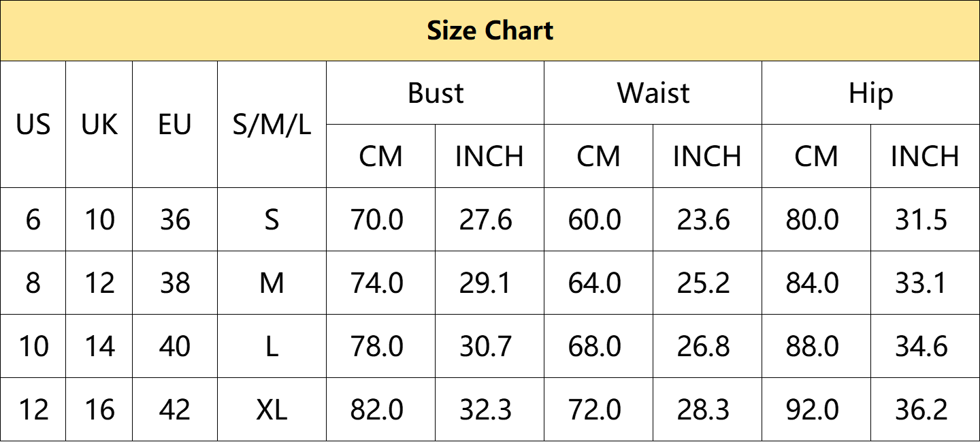Click waist value 28.3 inch
Viewport: 980px width, 442px height.
pos(703,409)
